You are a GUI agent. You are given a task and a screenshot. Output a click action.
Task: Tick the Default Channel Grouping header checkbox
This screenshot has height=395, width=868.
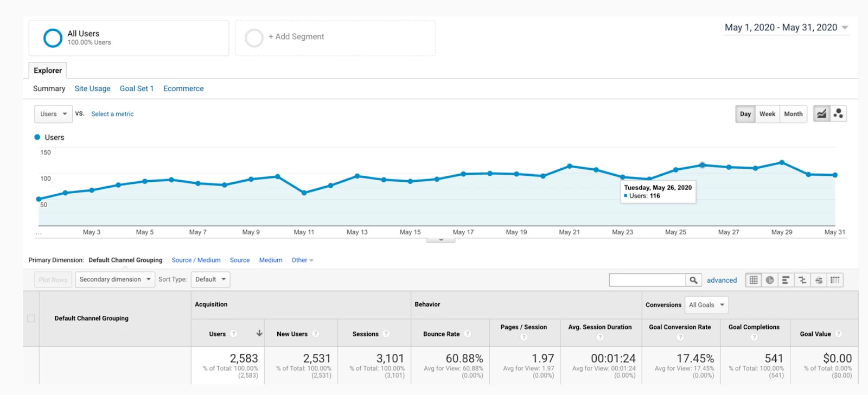tap(31, 318)
